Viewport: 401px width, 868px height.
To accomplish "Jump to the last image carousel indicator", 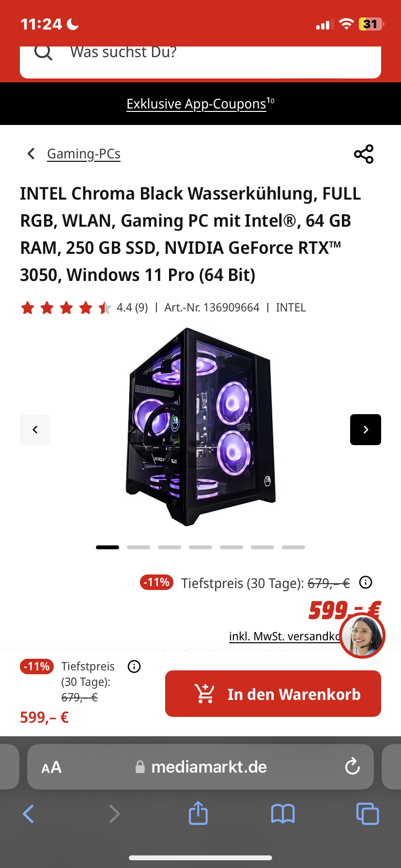I will click(x=293, y=547).
